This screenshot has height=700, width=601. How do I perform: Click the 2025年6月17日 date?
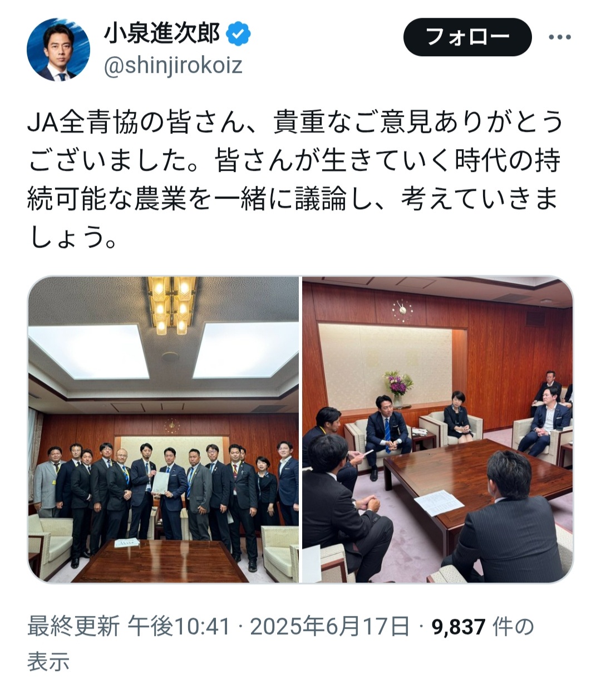[330, 627]
